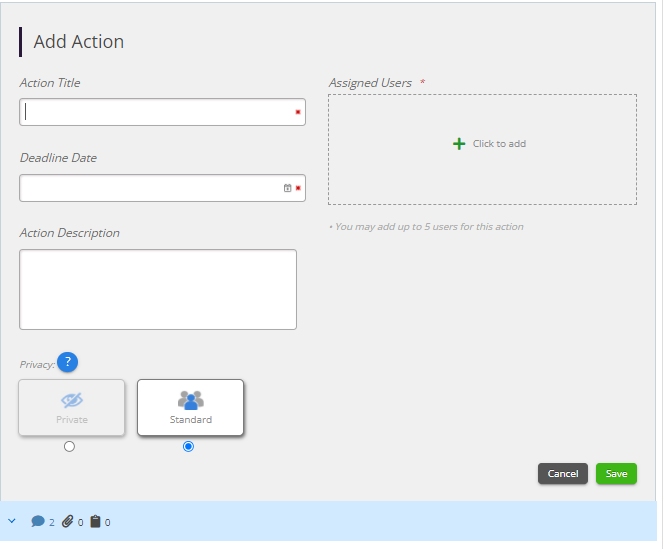Open attachments via the paperclip icon
The width and height of the screenshot is (670, 549).
click(67, 521)
